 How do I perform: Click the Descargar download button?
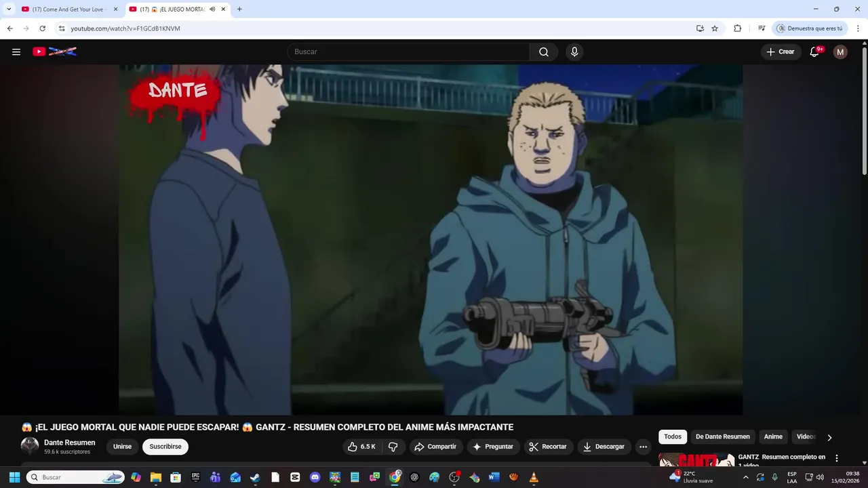pyautogui.click(x=604, y=447)
